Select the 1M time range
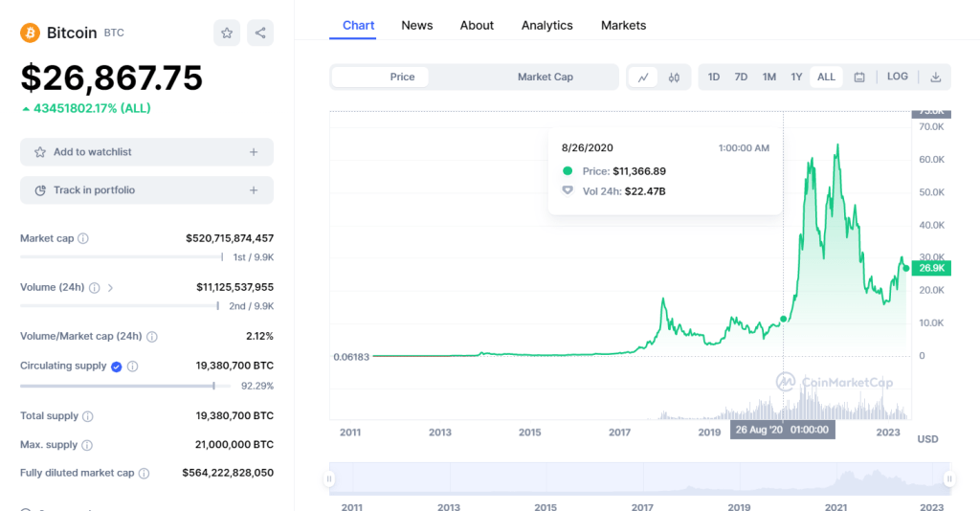980x511 pixels. (768, 77)
